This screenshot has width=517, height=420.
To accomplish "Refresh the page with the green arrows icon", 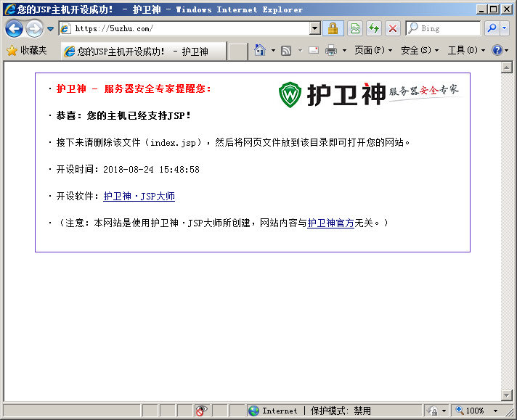I will point(373,28).
